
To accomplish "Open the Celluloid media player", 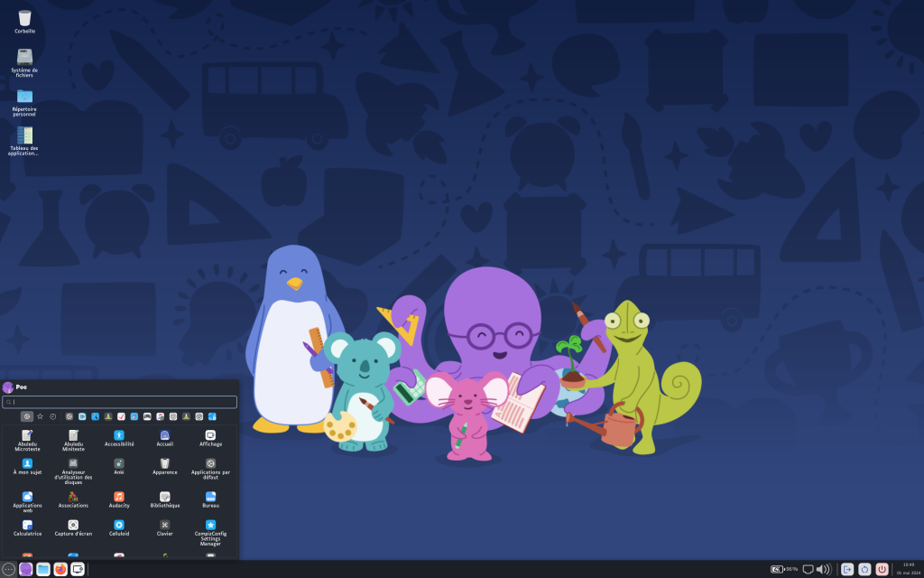I will pyautogui.click(x=119, y=526).
